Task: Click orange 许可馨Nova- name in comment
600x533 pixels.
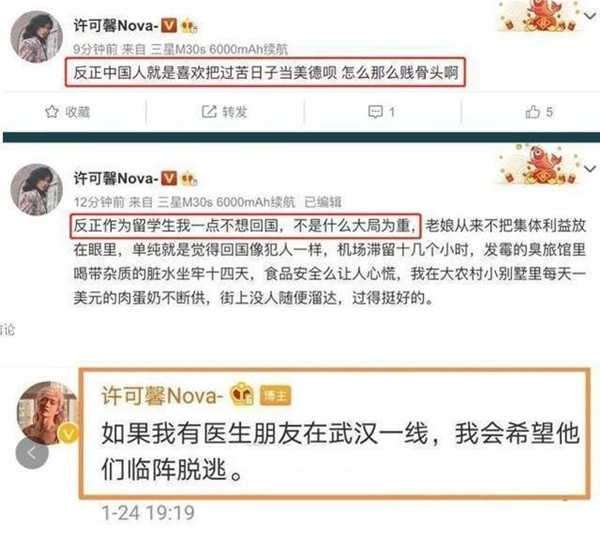Action: (162, 396)
